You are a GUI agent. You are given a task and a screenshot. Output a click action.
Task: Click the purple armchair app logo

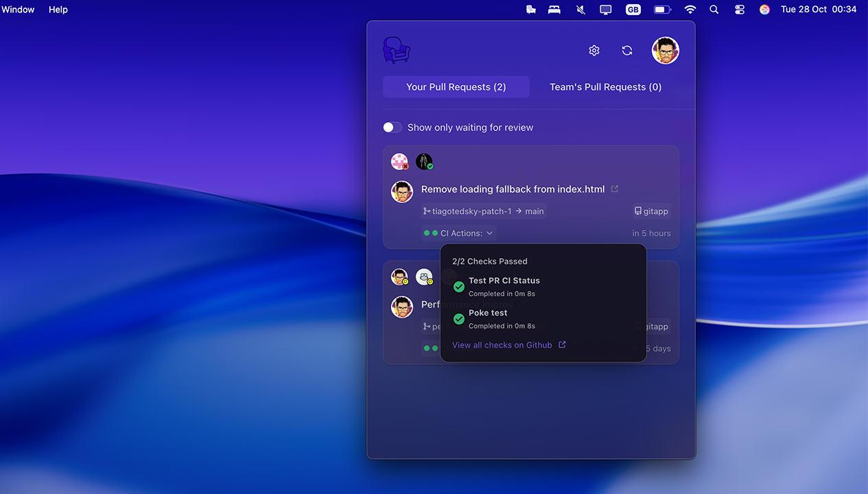[x=397, y=49]
